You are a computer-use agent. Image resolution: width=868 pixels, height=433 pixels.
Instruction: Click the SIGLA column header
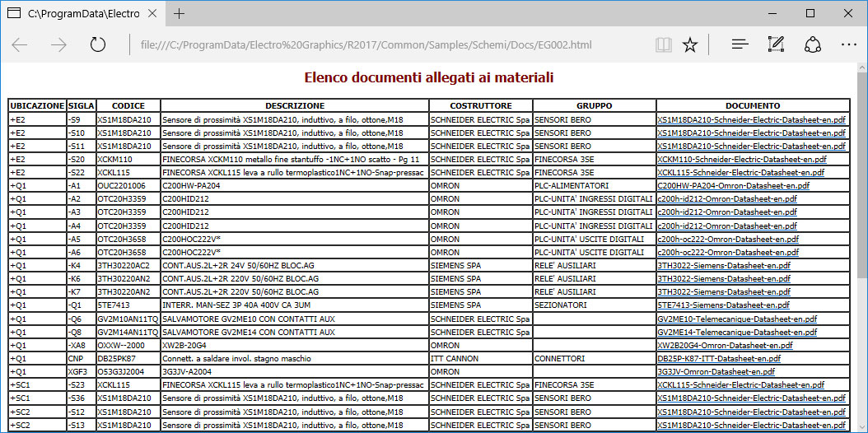pyautogui.click(x=81, y=105)
